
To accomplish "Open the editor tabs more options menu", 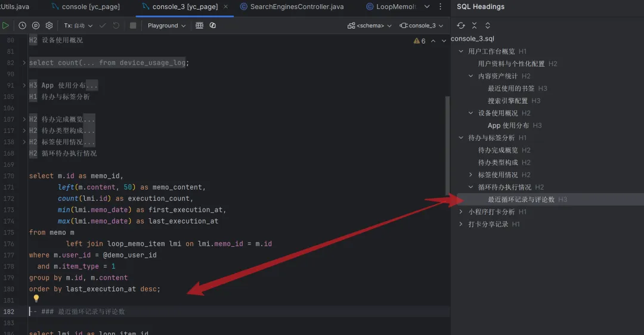I will 440,7.
